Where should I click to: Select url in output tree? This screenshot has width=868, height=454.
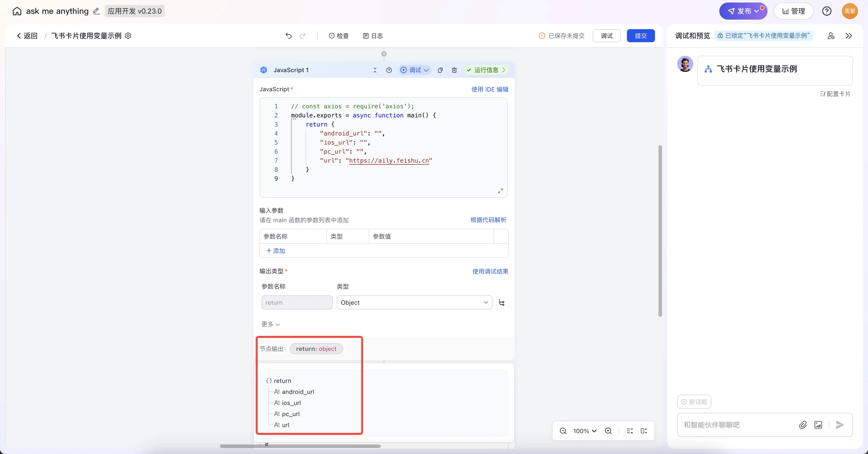pos(281,425)
